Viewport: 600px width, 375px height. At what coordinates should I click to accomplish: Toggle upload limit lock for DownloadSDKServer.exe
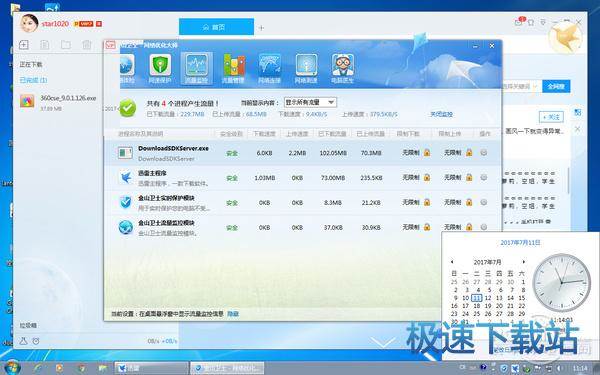[x=469, y=153]
